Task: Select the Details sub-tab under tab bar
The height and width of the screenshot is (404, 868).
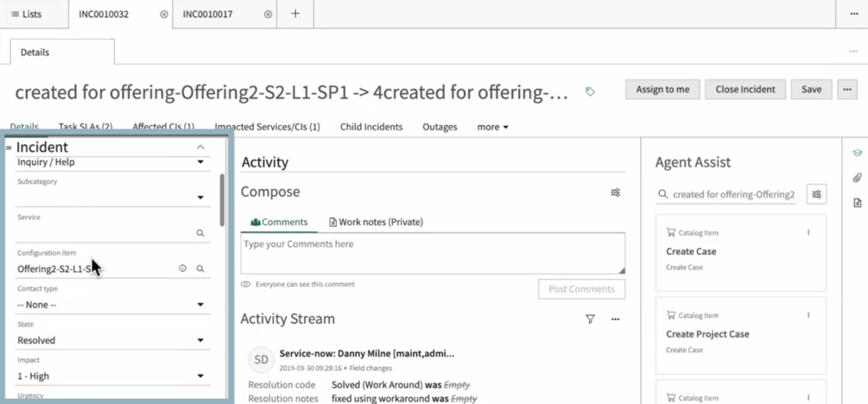Action: (x=62, y=52)
